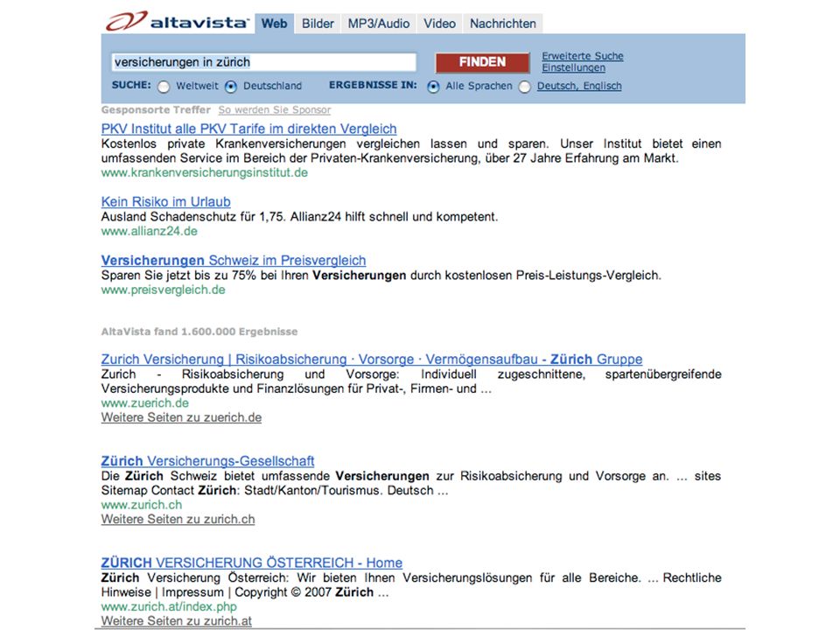Open Weitere Seiten zu zurich.at
This screenshot has width=840, height=630.
click(x=176, y=621)
